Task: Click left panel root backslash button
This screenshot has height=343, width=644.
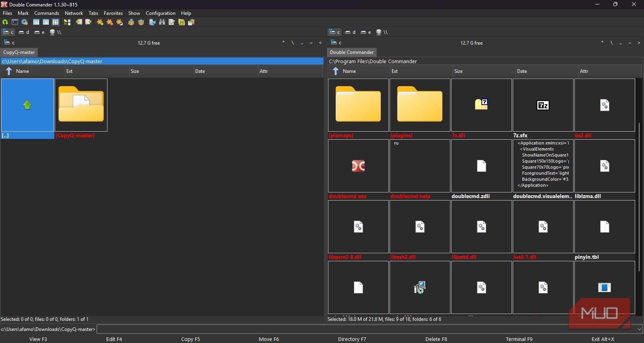Action: click(x=293, y=43)
